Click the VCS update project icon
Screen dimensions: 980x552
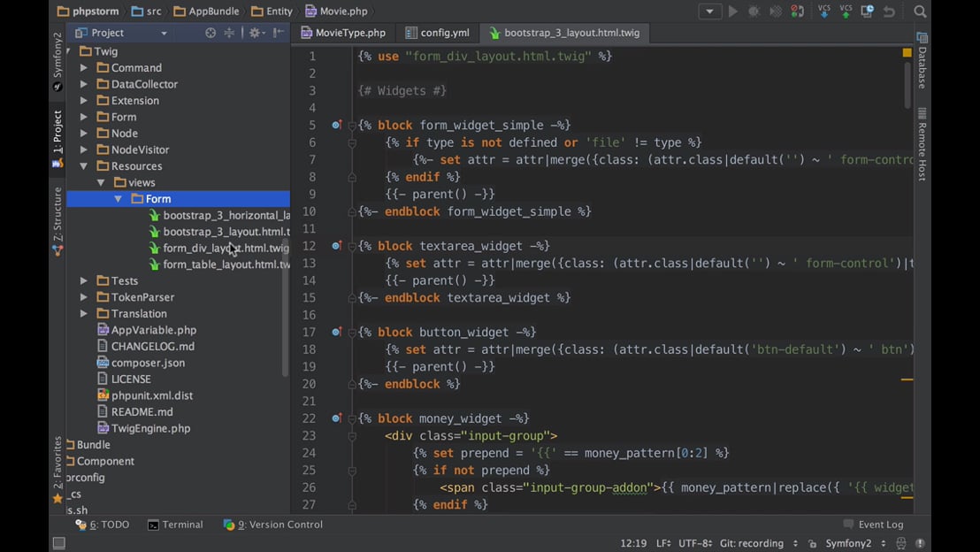point(824,11)
